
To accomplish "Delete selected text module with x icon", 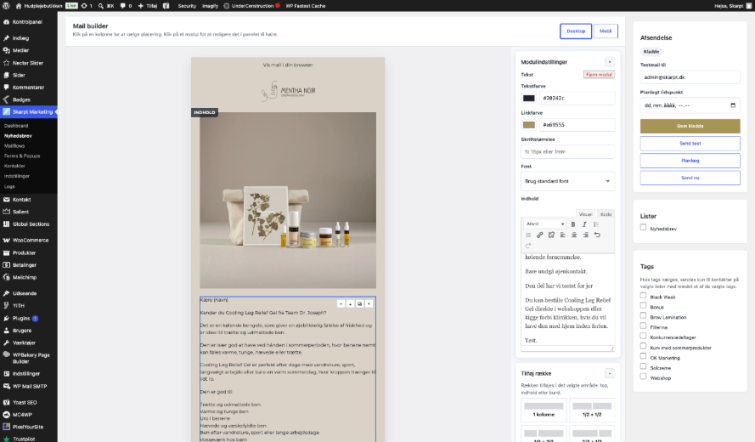I will pos(369,304).
